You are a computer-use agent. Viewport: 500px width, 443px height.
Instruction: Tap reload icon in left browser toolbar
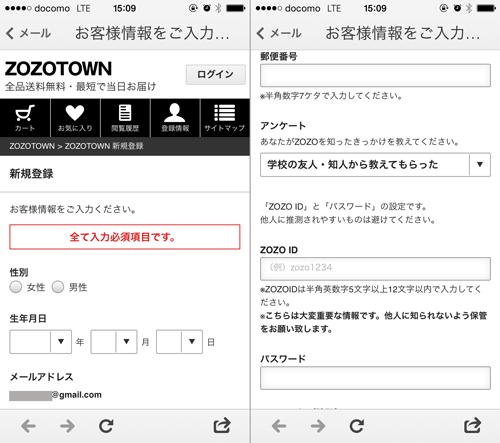[106, 426]
